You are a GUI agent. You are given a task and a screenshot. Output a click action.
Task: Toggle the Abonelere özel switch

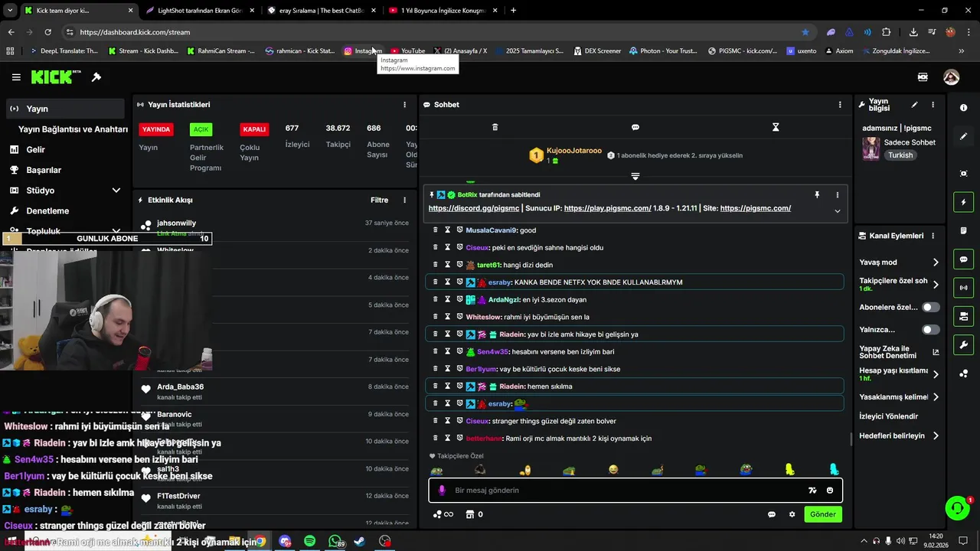[x=930, y=307]
